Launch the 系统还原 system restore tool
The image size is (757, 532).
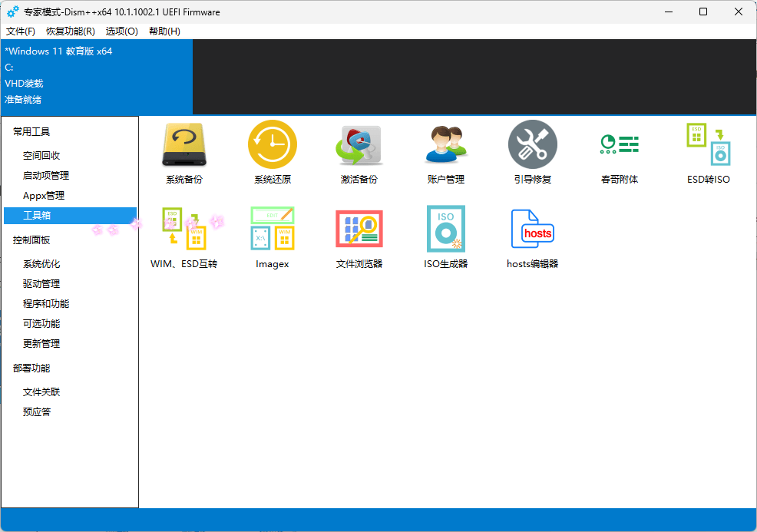pyautogui.click(x=273, y=152)
